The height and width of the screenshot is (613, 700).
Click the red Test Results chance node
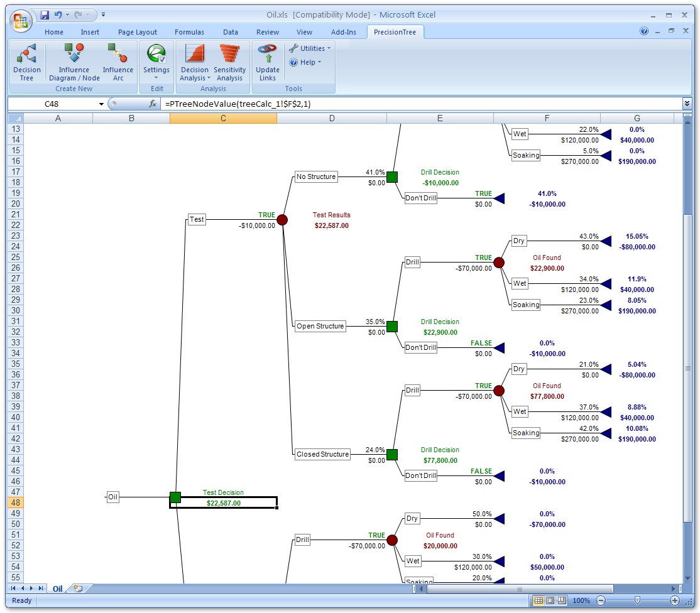point(282,220)
